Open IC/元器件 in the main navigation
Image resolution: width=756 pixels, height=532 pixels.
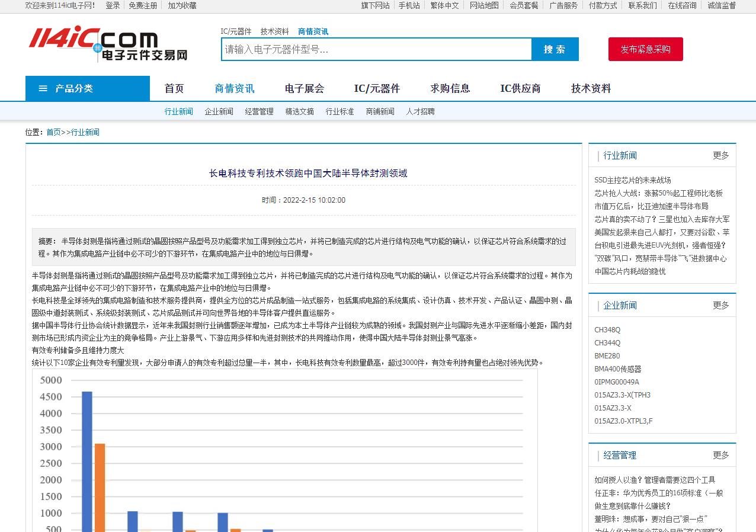click(x=377, y=88)
